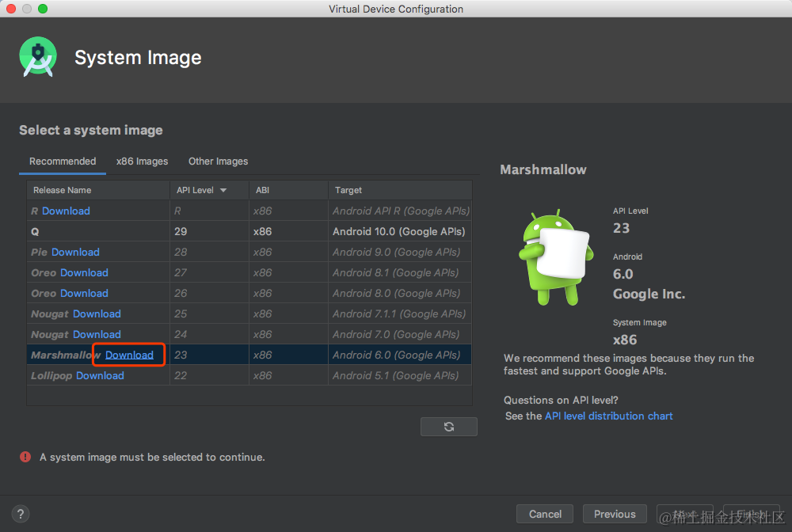This screenshot has width=792, height=532.
Task: Download the Oreo API 27 image
Action: [x=84, y=272]
